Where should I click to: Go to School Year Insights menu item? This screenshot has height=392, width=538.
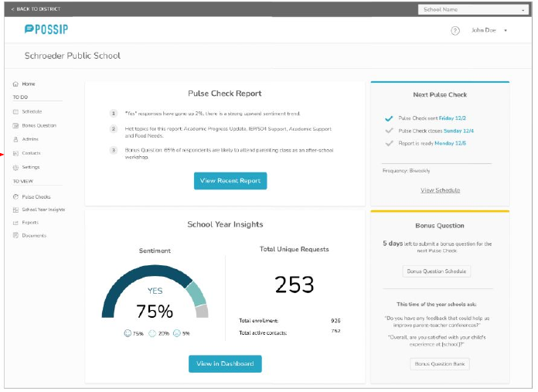pyautogui.click(x=43, y=210)
